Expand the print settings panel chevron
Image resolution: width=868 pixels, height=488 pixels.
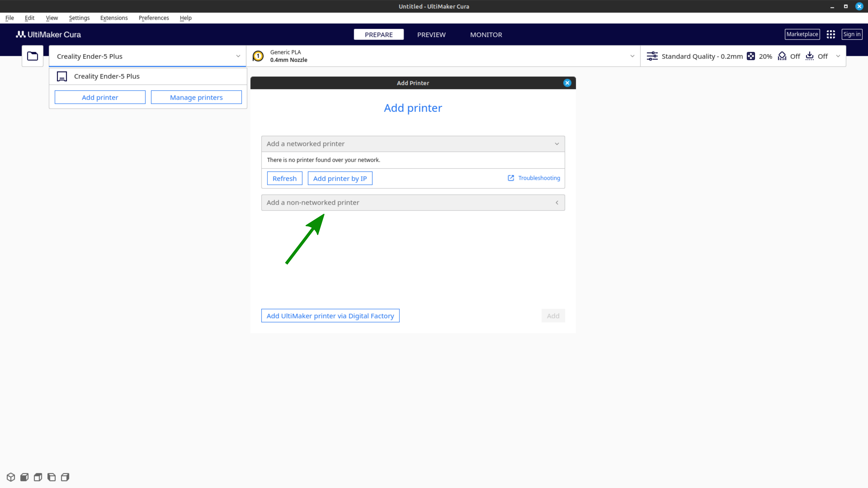[838, 56]
